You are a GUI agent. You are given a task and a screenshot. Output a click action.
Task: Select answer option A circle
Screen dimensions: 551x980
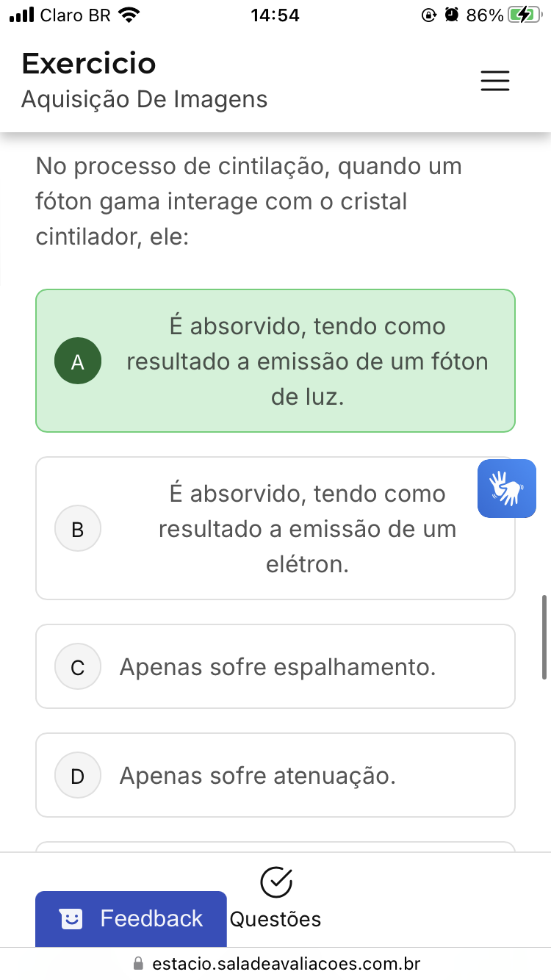pyautogui.click(x=78, y=361)
